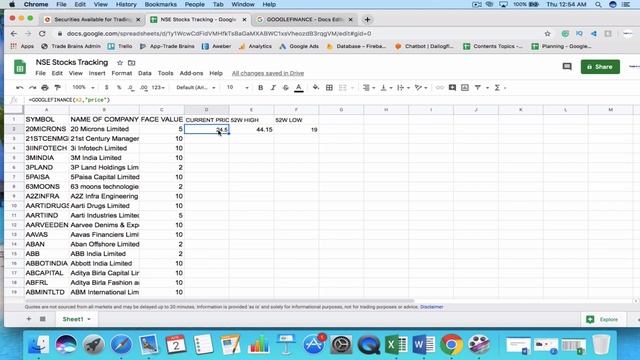Open the text color picker
Image resolution: width=640 pixels, height=360 pixels.
(x=299, y=88)
